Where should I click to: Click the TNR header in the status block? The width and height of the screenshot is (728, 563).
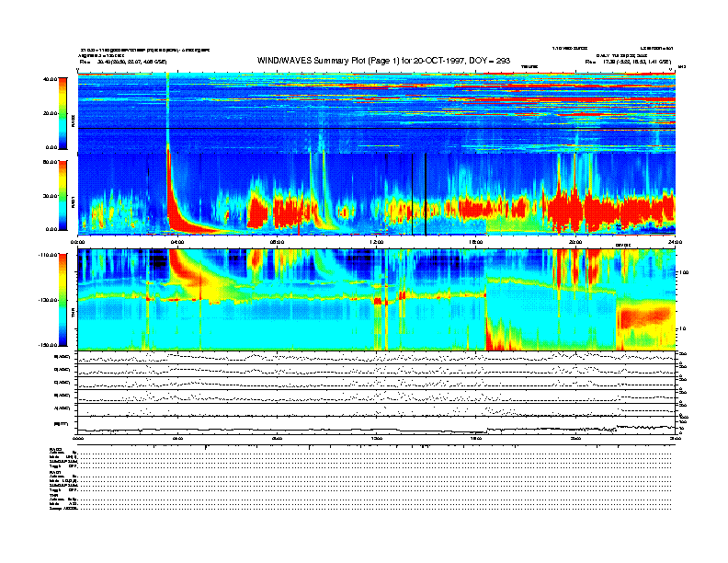[x=53, y=495]
